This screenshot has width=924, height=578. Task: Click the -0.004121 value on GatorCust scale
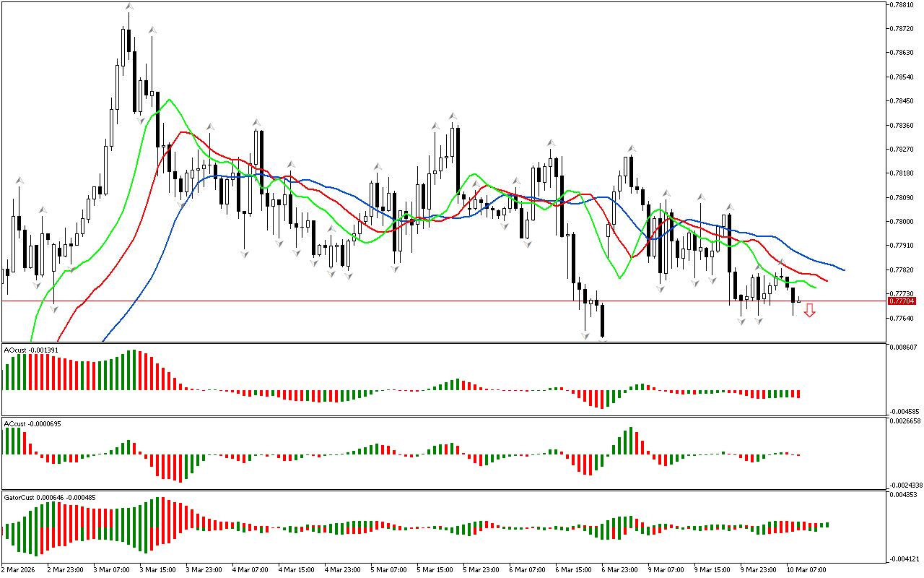tap(904, 558)
